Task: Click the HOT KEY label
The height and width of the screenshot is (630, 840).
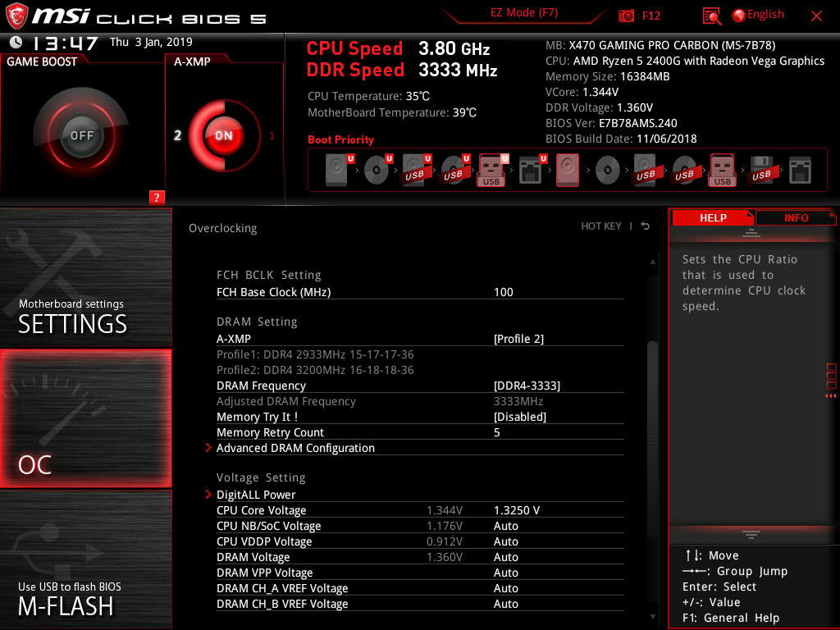Action: pos(601,226)
